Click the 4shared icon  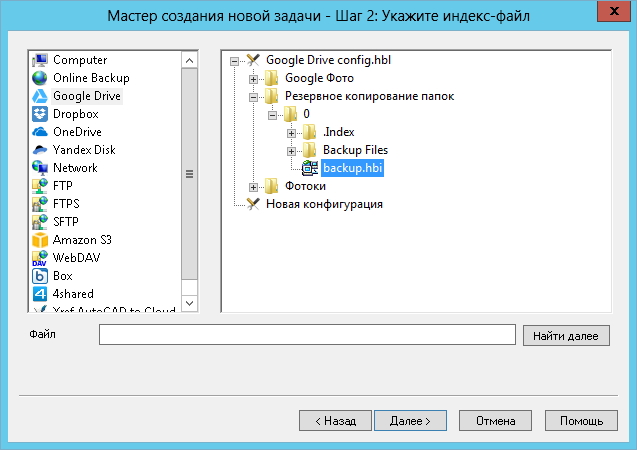(x=40, y=294)
